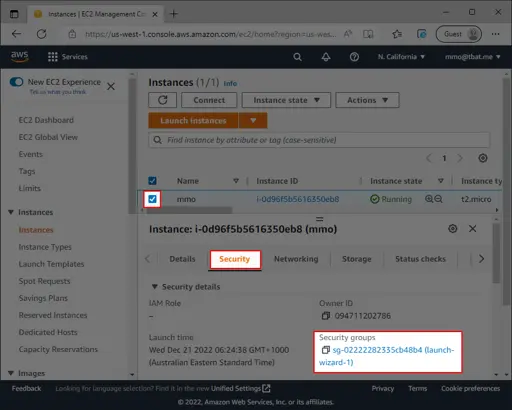Viewport: 512px width, 410px height.
Task: Refresh the instances list
Action: (163, 100)
